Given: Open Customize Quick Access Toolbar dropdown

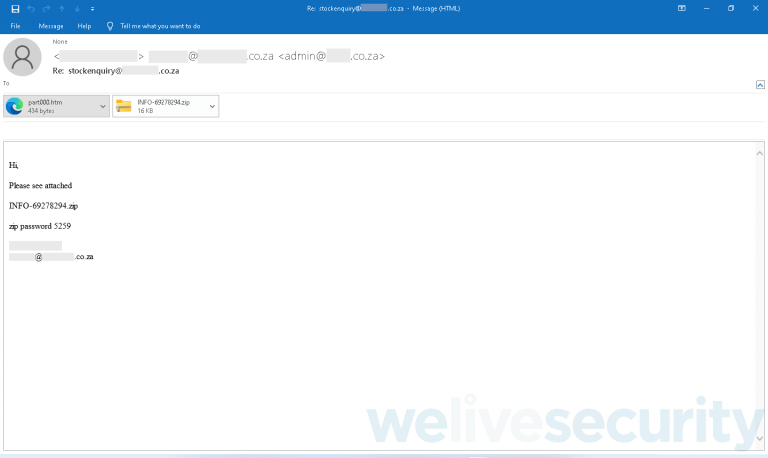Looking at the screenshot, I should (x=92, y=8).
